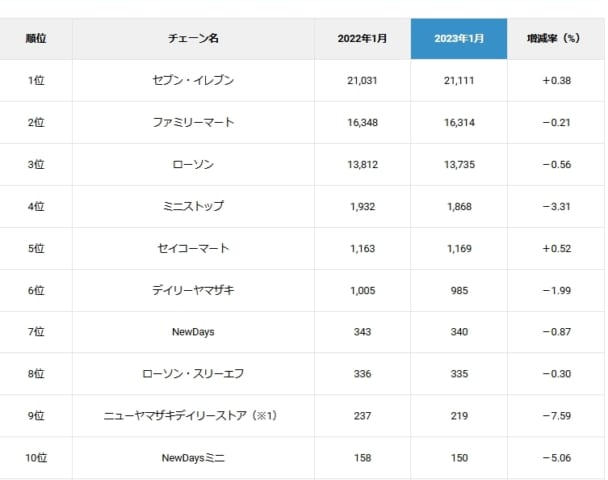Click the NewDays chain name in 7位 row

tap(194, 332)
